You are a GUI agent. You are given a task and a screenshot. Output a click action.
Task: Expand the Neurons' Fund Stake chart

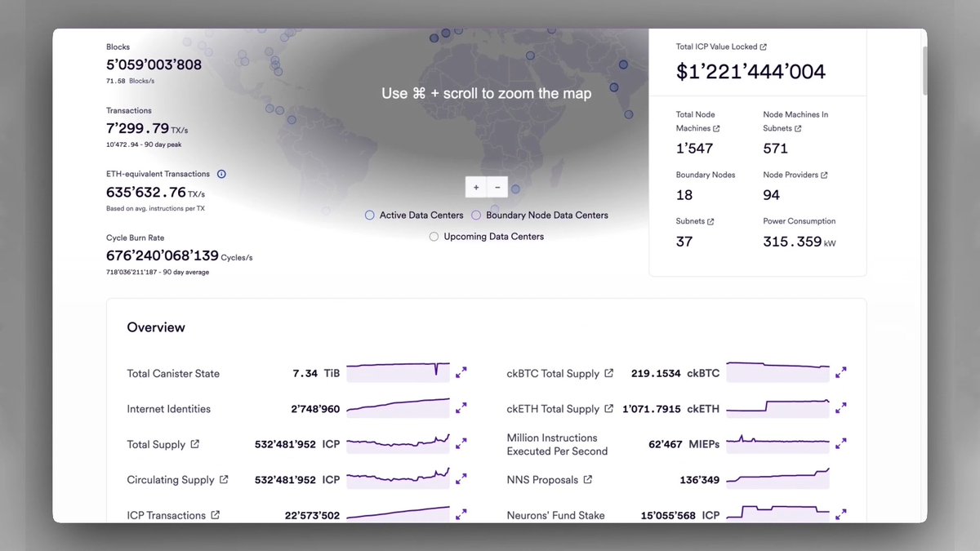841,514
